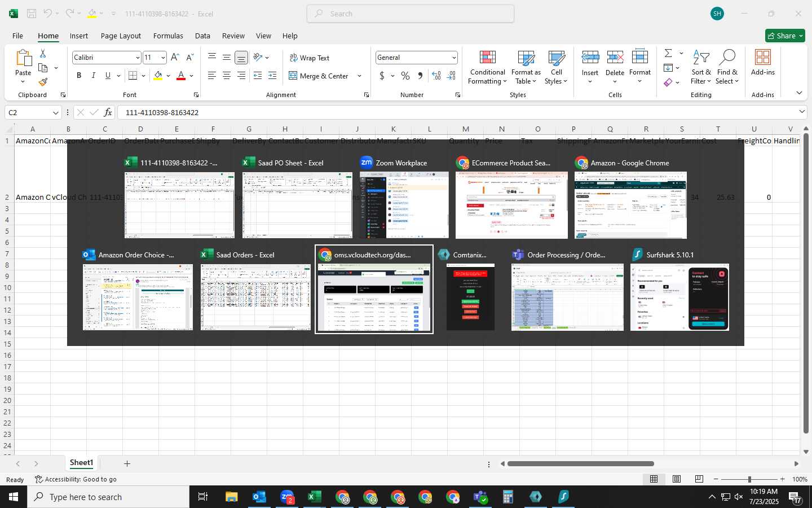Image resolution: width=812 pixels, height=508 pixels.
Task: Open the Calibri font name dropdown
Action: point(137,58)
